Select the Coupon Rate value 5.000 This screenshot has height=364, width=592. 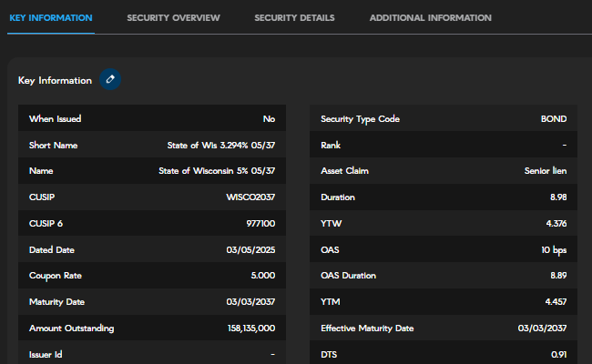click(261, 276)
